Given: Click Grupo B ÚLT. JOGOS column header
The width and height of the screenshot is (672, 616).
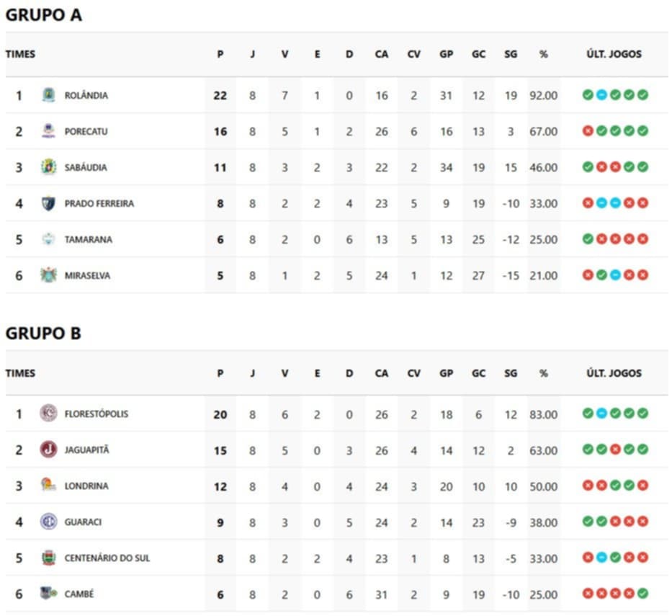Looking at the screenshot, I should (614, 373).
